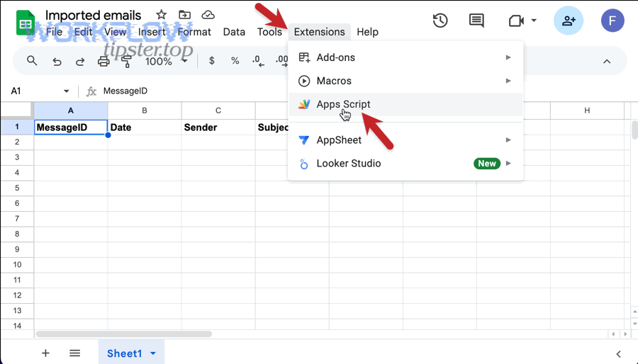The image size is (638, 364).
Task: Open the Help menu
Action: [367, 32]
